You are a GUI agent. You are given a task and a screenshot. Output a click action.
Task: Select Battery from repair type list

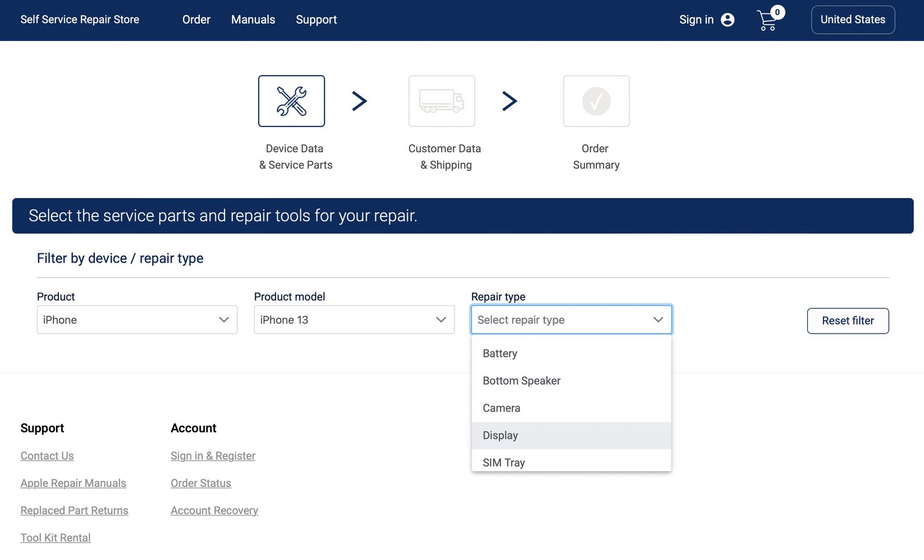click(500, 353)
